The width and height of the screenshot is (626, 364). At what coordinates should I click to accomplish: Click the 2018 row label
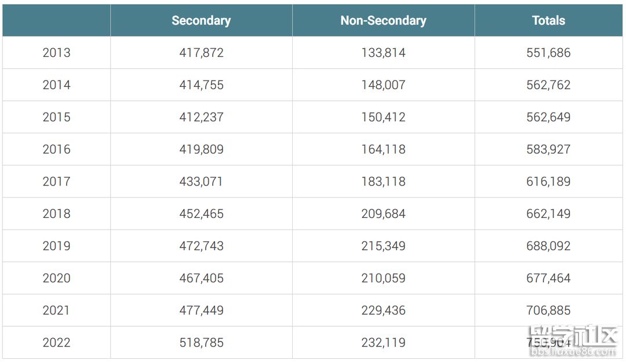tap(56, 214)
